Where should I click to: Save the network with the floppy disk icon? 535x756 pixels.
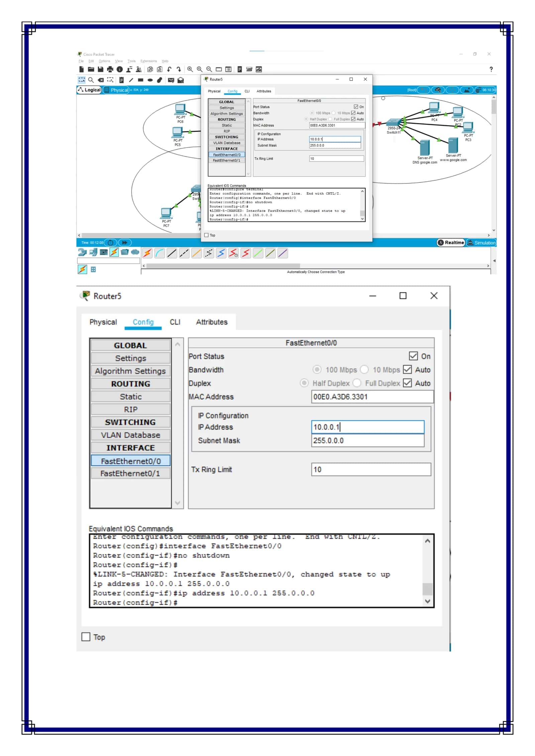[100, 69]
